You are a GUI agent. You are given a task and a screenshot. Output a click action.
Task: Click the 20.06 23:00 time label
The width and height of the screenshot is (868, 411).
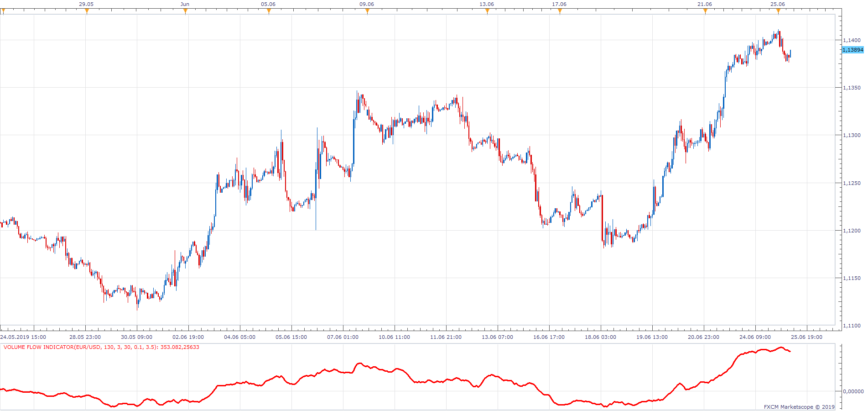[703, 337]
